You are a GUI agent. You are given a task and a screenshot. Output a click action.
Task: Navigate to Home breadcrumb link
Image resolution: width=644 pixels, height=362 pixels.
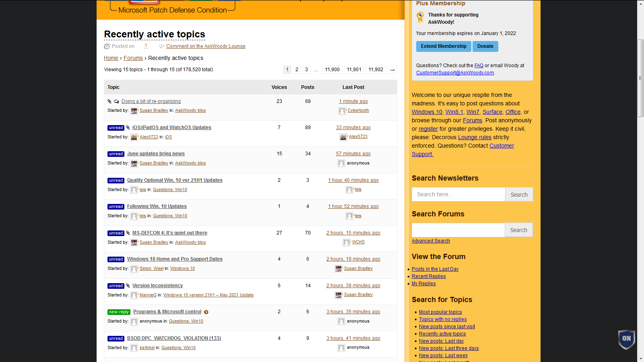[111, 58]
